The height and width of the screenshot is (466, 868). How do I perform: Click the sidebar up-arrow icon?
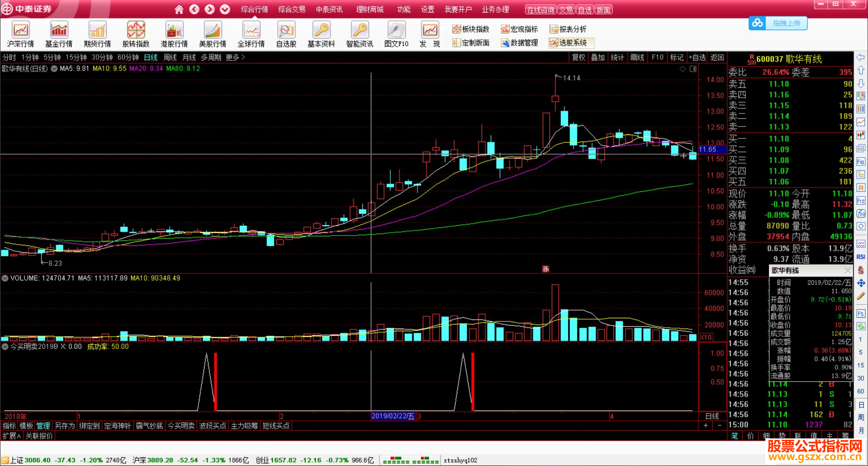861,71
